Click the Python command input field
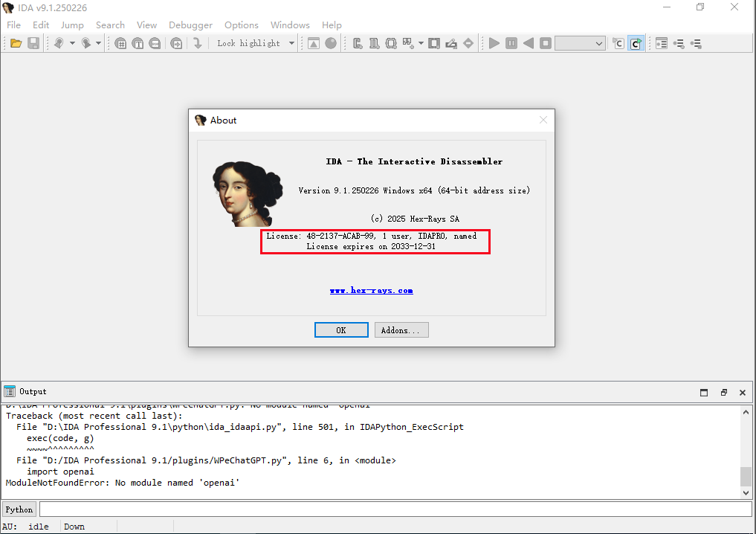756x534 pixels. tap(395, 509)
